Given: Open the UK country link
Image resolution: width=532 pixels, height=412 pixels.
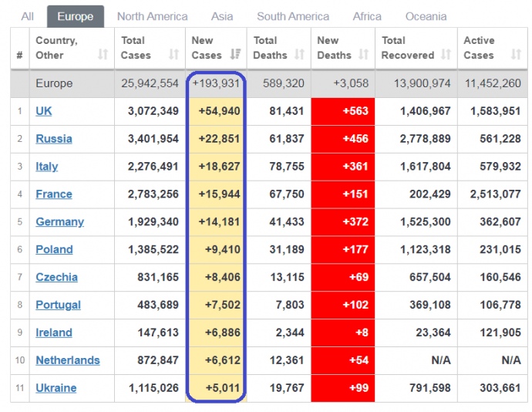Looking at the screenshot, I should pos(44,111).
